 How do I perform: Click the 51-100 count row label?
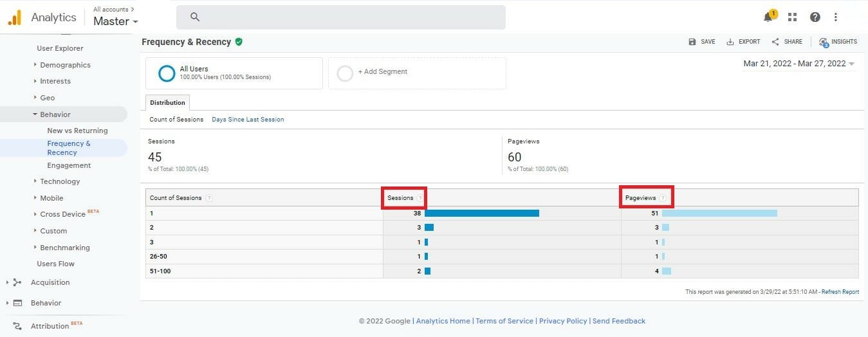(160, 271)
